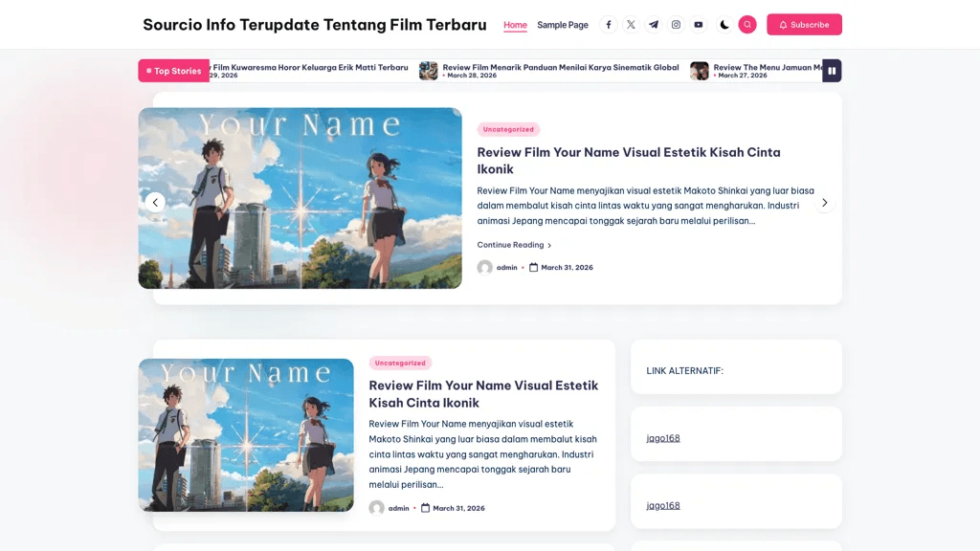The height and width of the screenshot is (551, 980).
Task: Open the Telegram social icon
Action: click(x=653, y=24)
